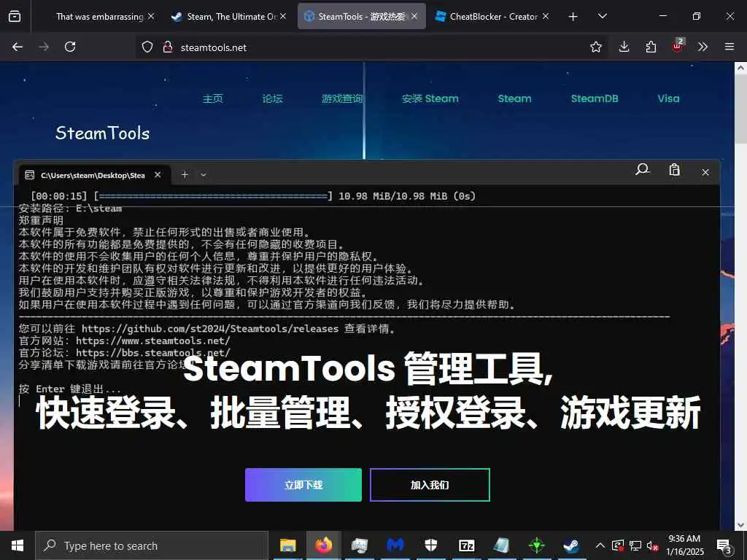Click the 加入我们 join button
Viewport: 747px width, 560px height.
coord(430,485)
